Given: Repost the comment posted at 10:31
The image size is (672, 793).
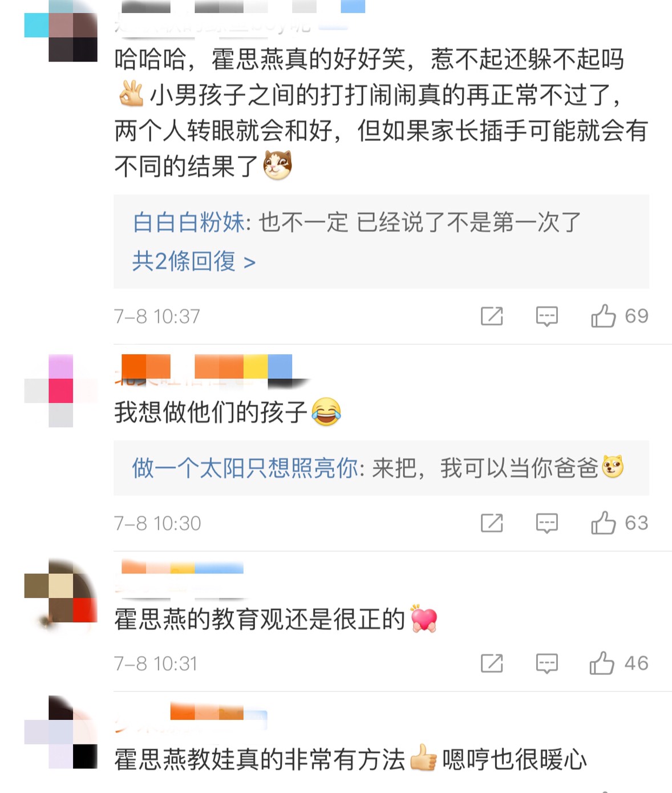Looking at the screenshot, I should click(x=492, y=663).
